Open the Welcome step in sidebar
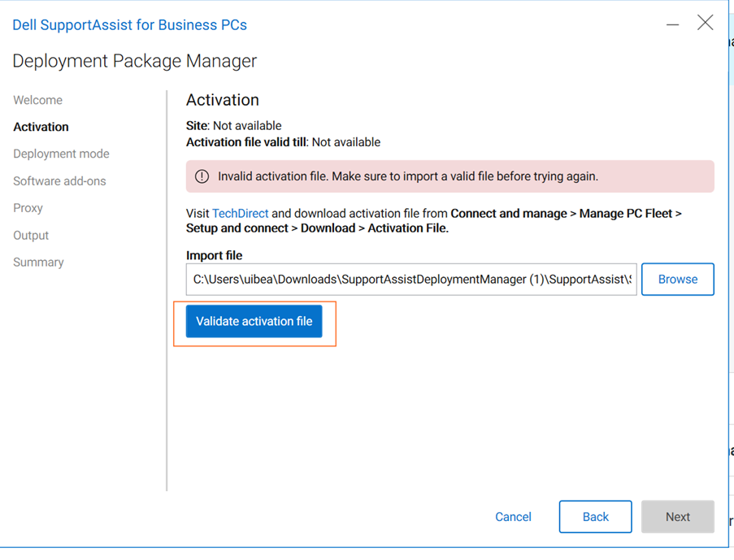Screen dimensions: 734x560 37,99
